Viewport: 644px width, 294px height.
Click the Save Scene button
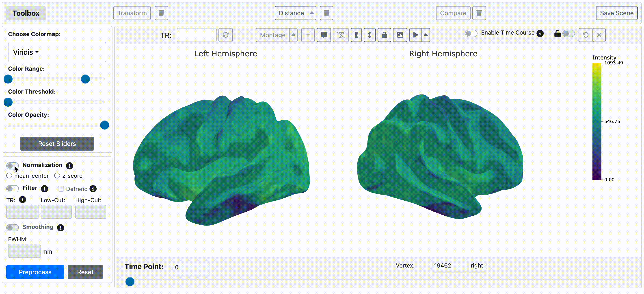(616, 13)
